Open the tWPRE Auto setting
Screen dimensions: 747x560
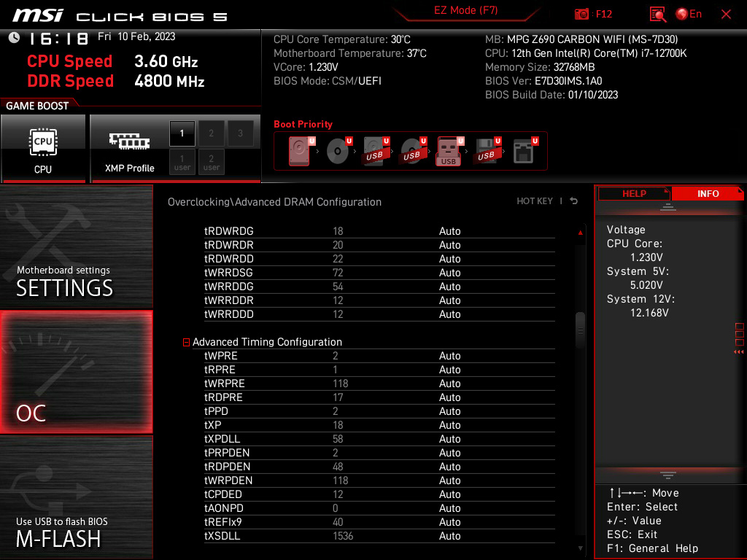click(449, 356)
